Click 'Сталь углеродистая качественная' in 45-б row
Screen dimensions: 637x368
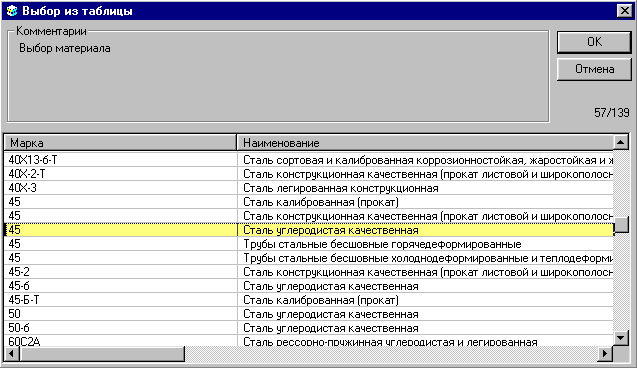[425, 286]
